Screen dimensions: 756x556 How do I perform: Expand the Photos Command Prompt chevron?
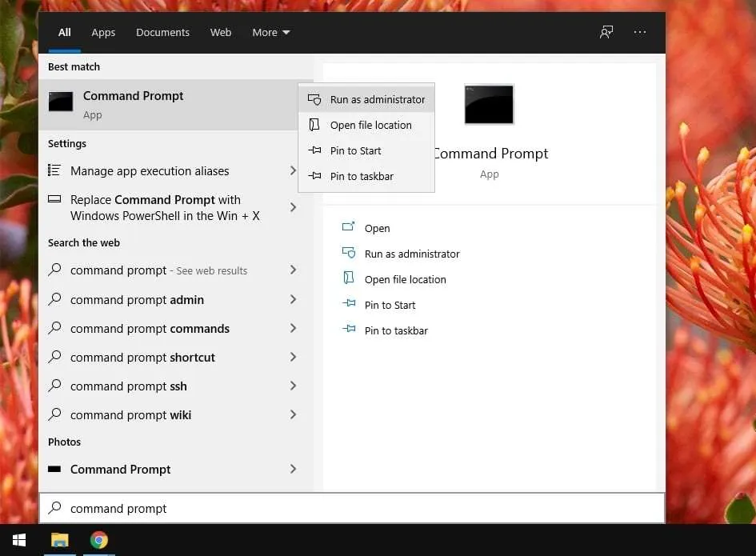coord(293,469)
